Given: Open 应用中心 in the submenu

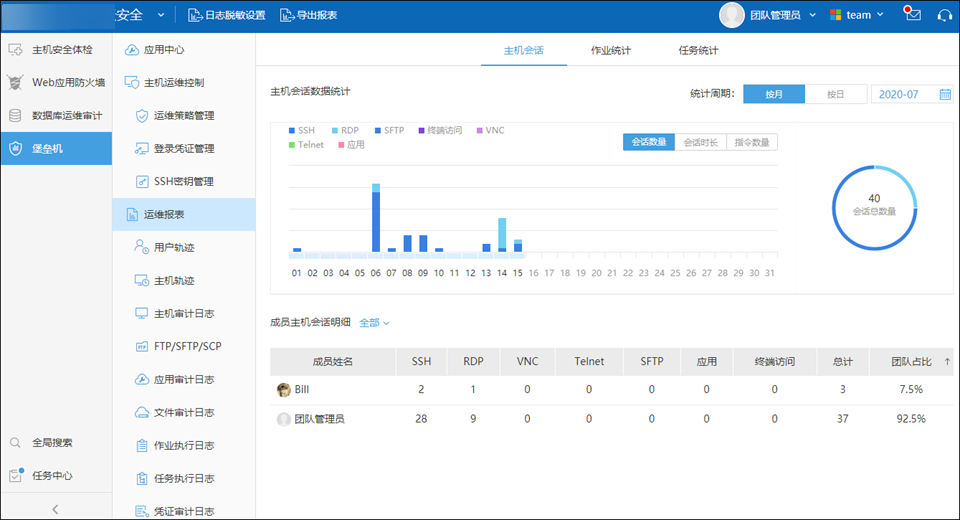Looking at the screenshot, I should point(184,50).
